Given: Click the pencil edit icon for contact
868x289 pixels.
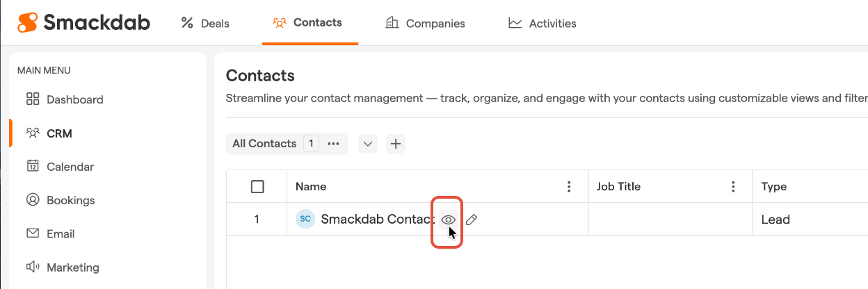Looking at the screenshot, I should (472, 220).
